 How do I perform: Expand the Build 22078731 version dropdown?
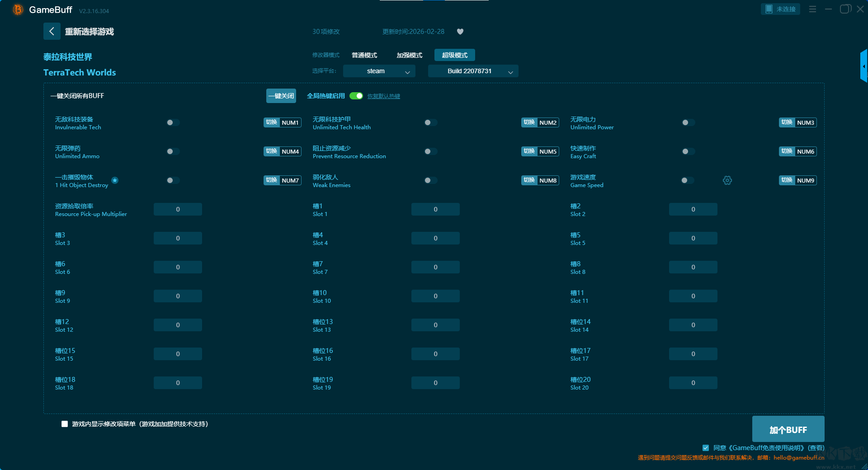click(473, 71)
